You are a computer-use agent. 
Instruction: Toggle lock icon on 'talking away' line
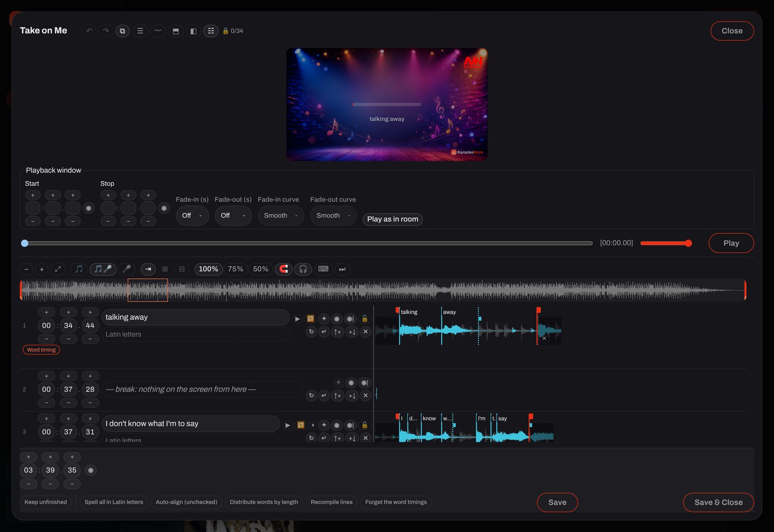(x=365, y=319)
